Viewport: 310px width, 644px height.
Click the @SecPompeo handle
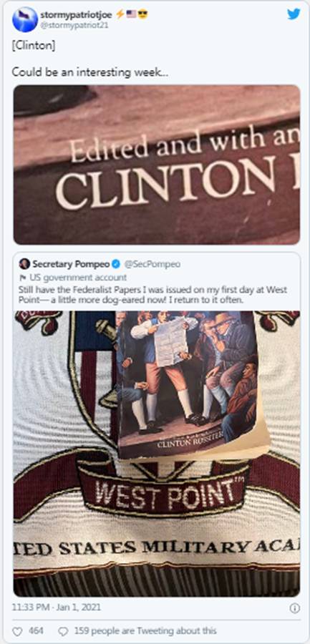[x=152, y=264]
